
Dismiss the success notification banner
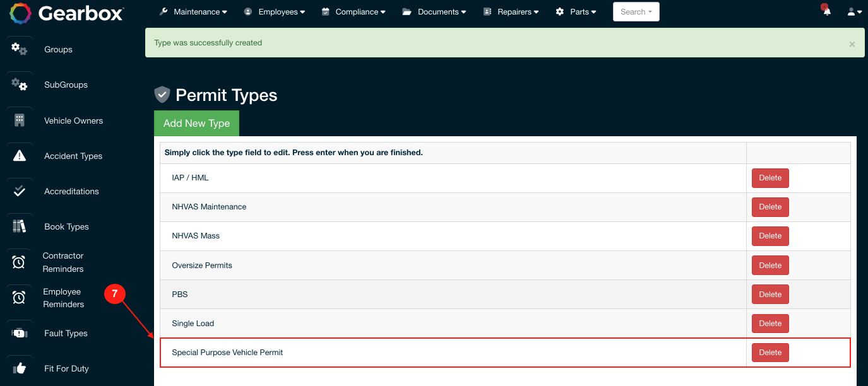[852, 44]
